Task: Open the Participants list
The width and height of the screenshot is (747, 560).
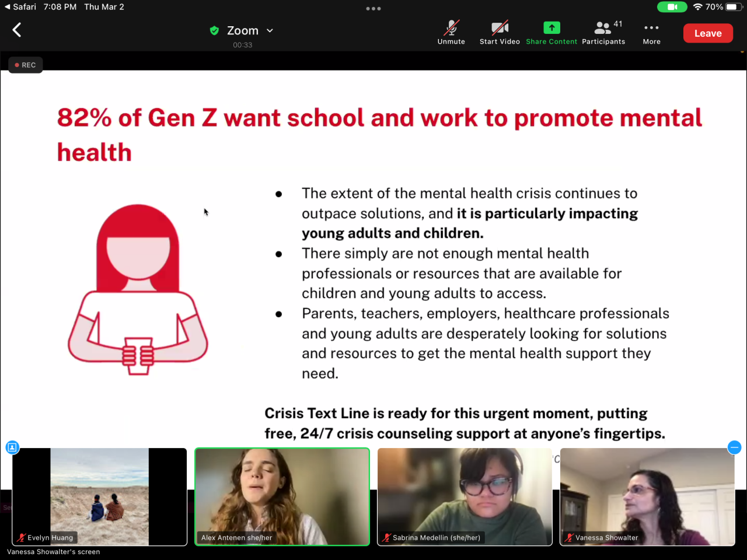Action: click(604, 33)
